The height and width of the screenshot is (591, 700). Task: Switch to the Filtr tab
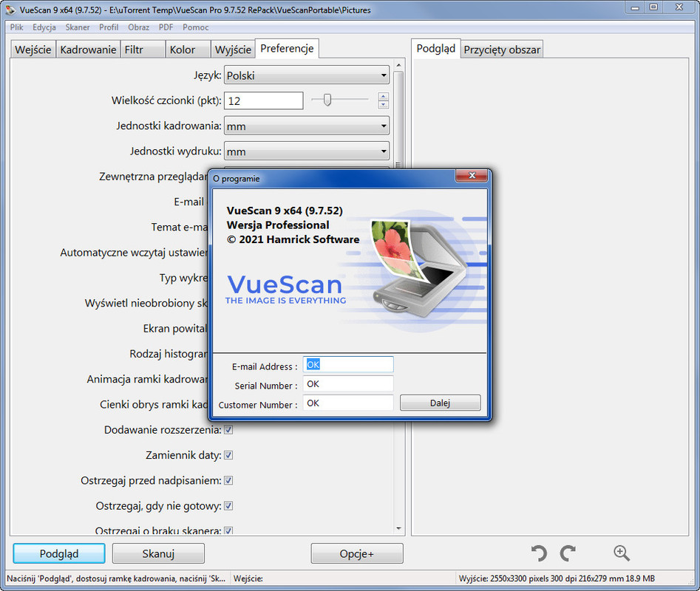coord(143,49)
